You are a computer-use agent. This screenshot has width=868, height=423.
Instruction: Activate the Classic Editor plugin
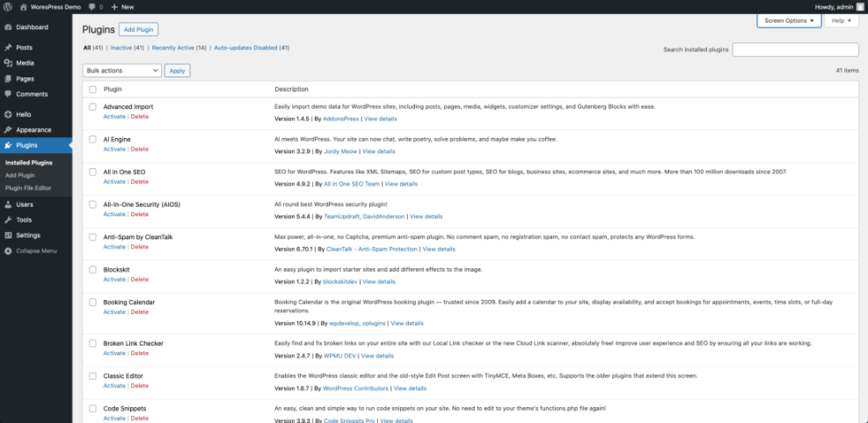tap(114, 386)
